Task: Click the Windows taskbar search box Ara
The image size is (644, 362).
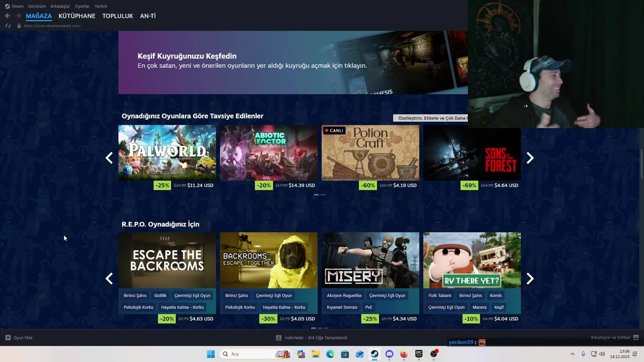Action: (257, 354)
